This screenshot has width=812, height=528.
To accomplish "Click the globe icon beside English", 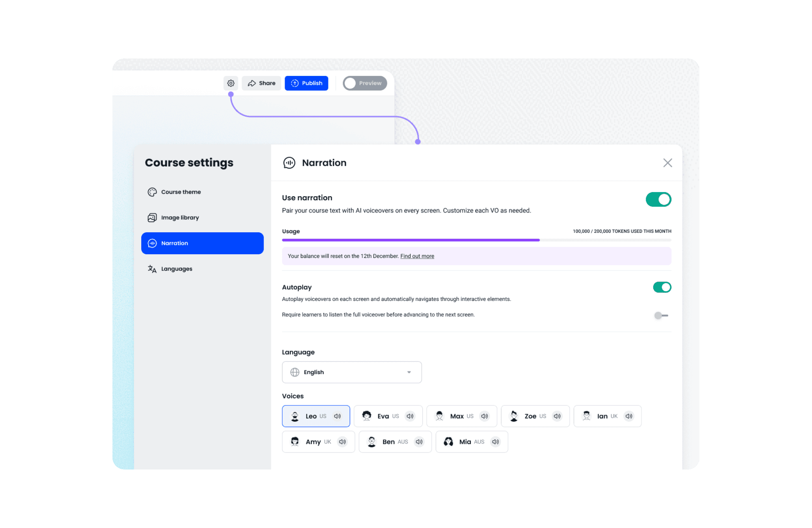I will [x=294, y=372].
